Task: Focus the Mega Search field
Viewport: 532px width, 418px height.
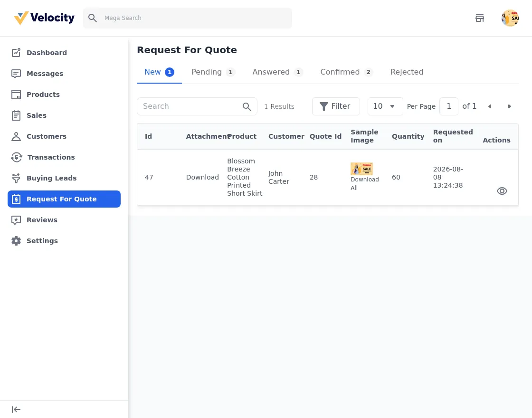Action: tap(187, 18)
